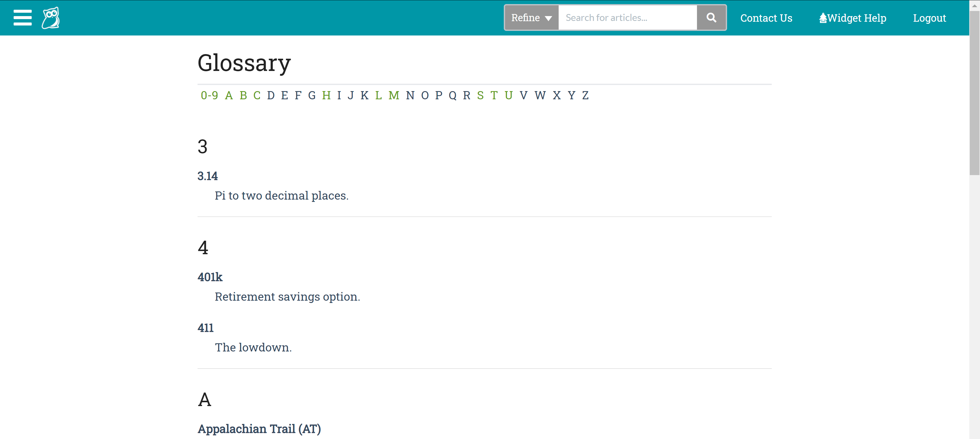The image size is (980, 439).
Task: Select letter U in glossary index
Action: click(508, 95)
